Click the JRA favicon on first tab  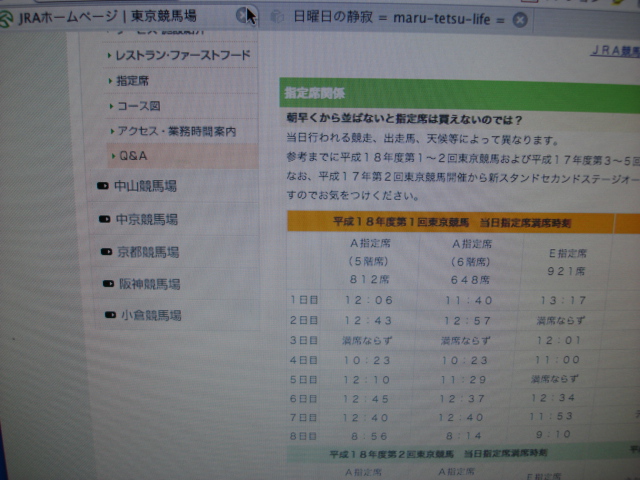point(8,16)
